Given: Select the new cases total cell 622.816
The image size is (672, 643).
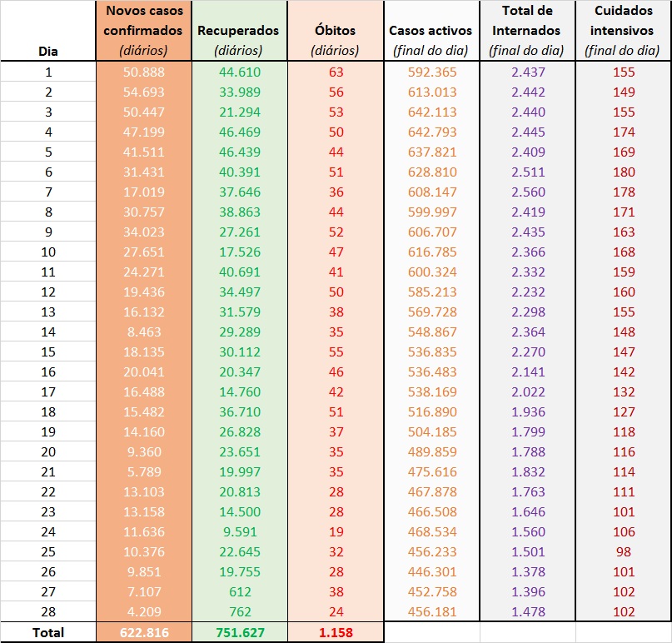Looking at the screenshot, I should coord(144,632).
